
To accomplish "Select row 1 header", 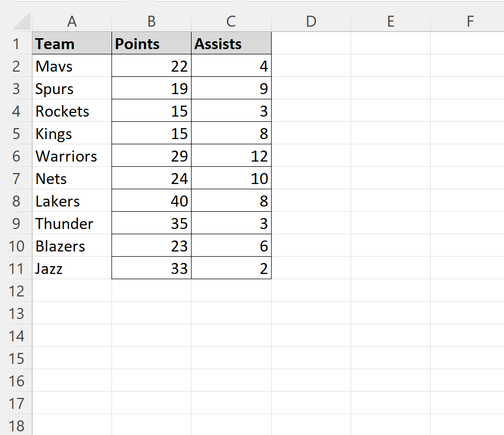I will tap(16, 43).
